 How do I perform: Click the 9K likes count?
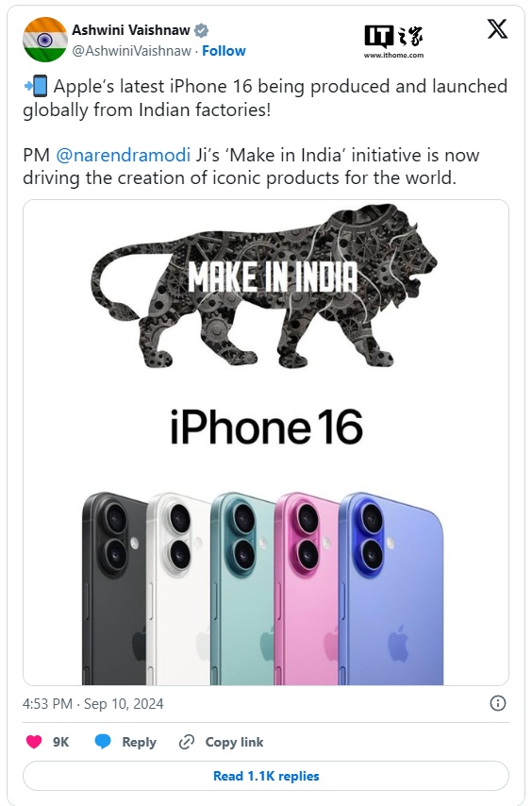60,742
